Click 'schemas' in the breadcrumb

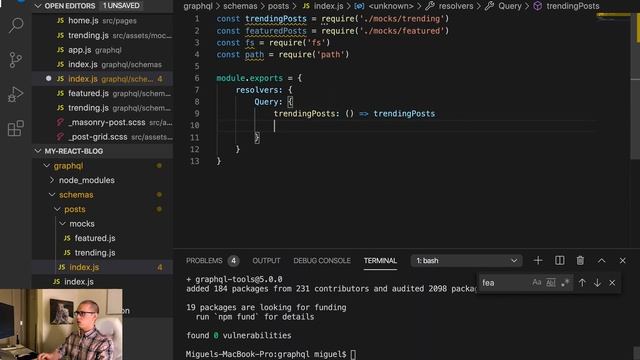[240, 6]
